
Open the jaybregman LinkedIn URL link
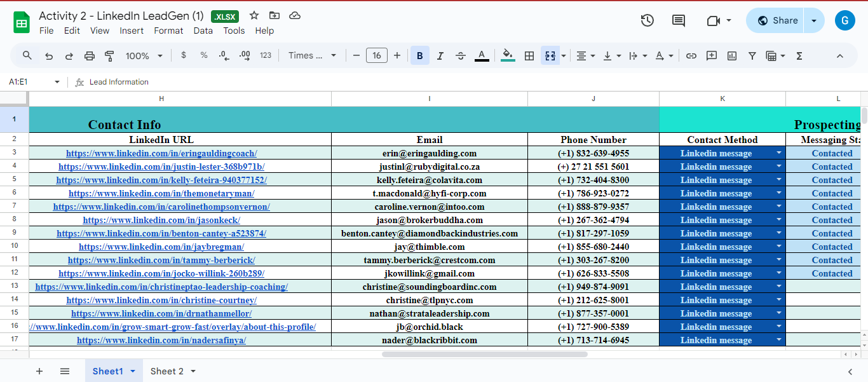click(x=161, y=247)
